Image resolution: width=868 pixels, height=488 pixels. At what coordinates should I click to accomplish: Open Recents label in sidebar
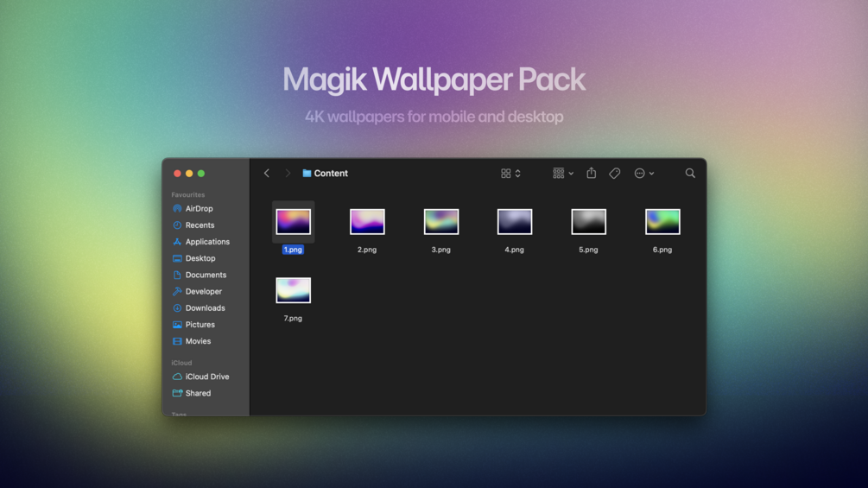[200, 225]
